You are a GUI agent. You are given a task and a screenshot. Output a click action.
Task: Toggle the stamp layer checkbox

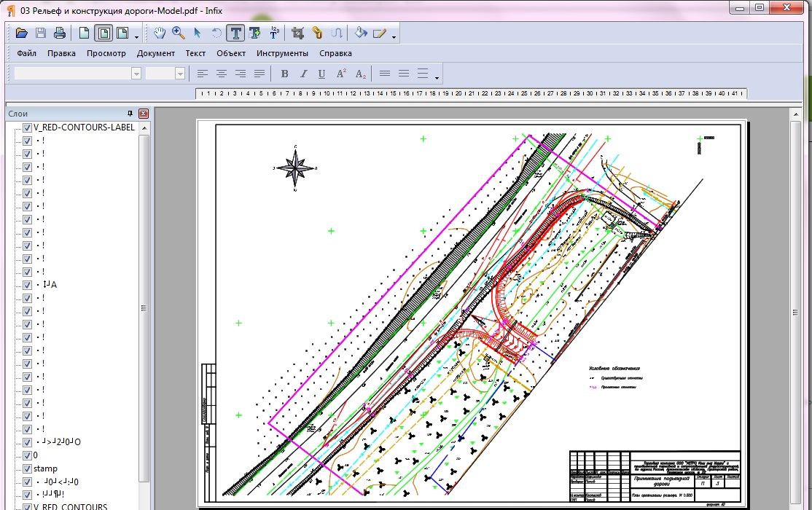[x=27, y=468]
